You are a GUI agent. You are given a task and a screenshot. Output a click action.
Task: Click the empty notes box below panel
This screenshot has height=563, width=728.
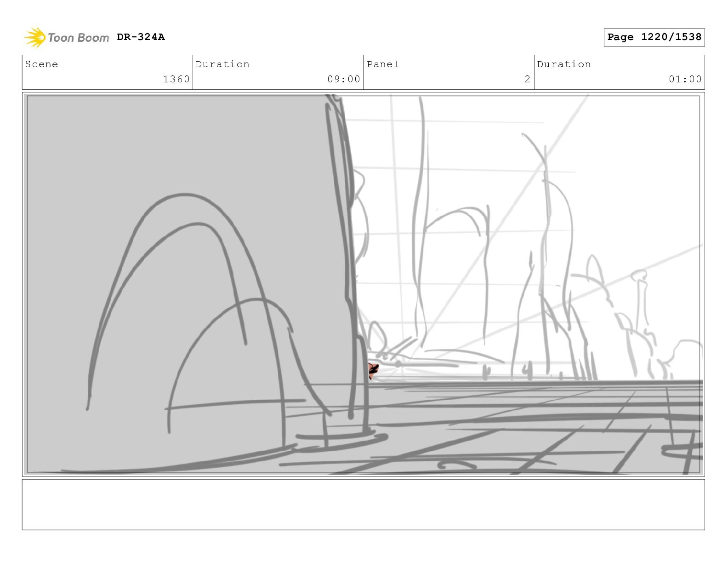(364, 505)
